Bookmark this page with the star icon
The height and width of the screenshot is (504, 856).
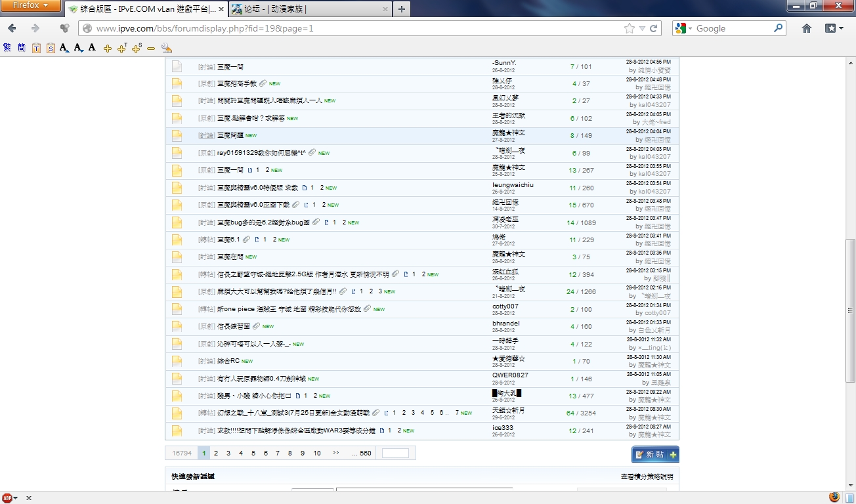click(630, 28)
